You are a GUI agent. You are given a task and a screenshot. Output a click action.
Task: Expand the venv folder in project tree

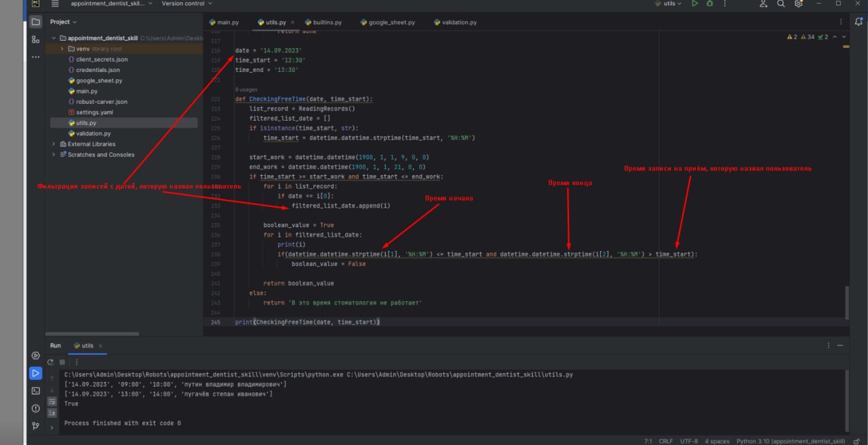pyautogui.click(x=62, y=49)
